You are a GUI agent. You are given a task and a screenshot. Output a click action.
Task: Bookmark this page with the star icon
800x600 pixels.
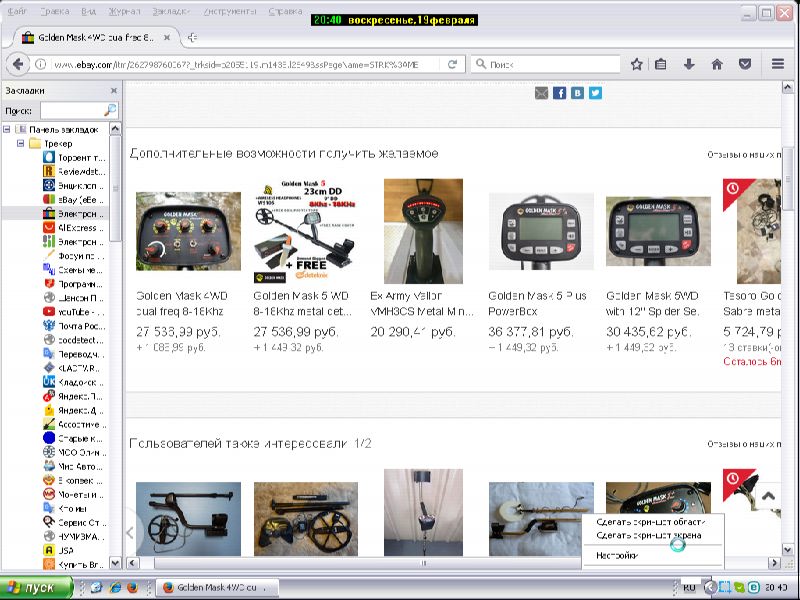[x=637, y=64]
